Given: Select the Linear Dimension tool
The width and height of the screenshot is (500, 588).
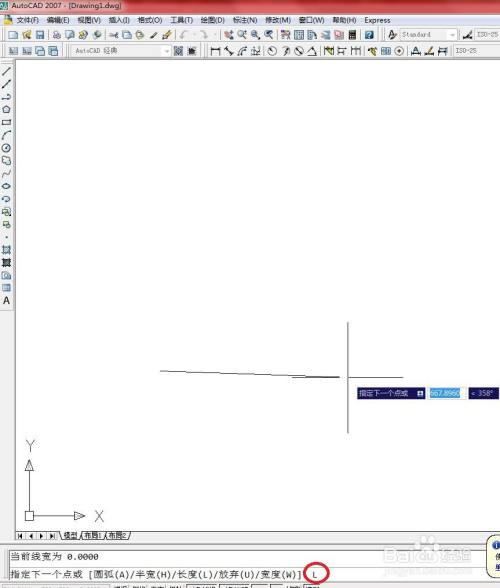Looking at the screenshot, I should point(215,51).
